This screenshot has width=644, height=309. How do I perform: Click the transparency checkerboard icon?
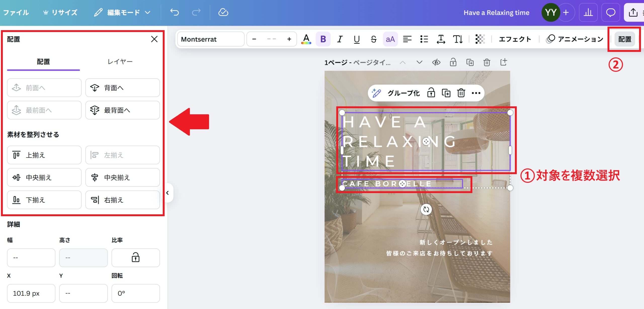click(x=480, y=39)
